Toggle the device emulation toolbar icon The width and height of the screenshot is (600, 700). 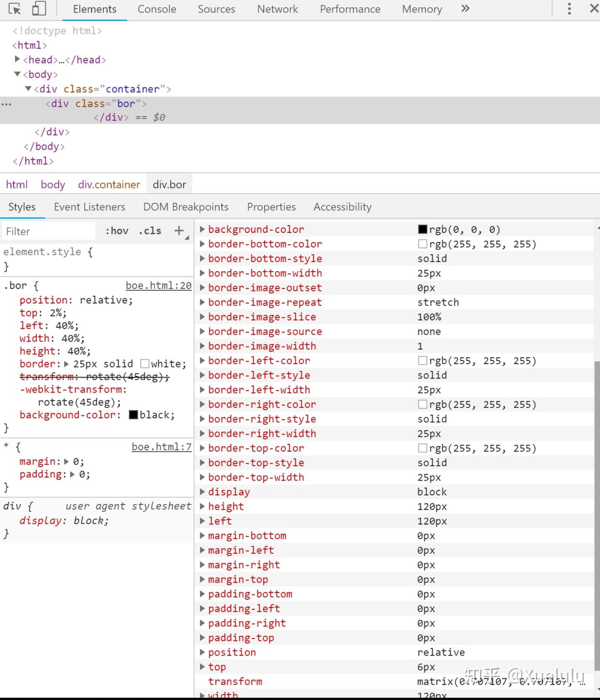(x=39, y=9)
